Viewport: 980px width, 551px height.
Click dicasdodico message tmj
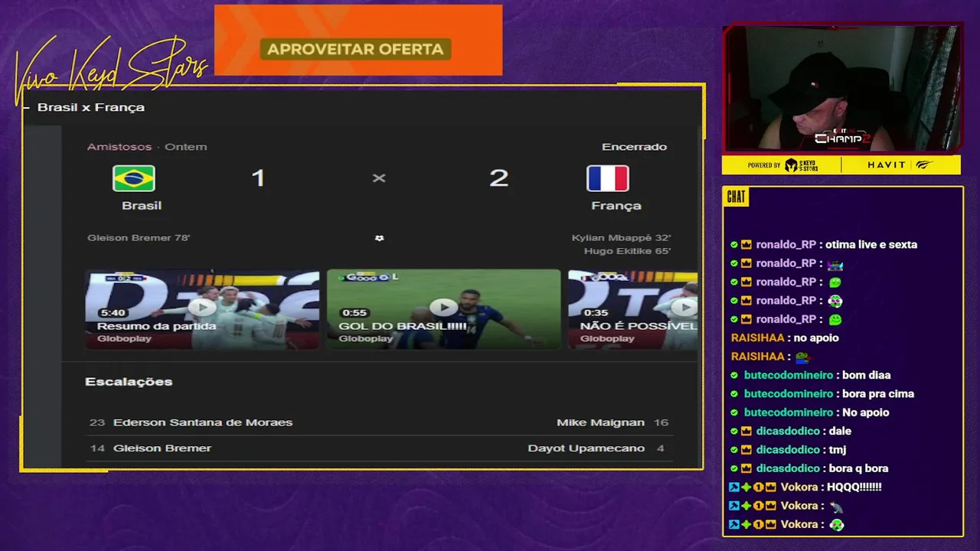838,450
